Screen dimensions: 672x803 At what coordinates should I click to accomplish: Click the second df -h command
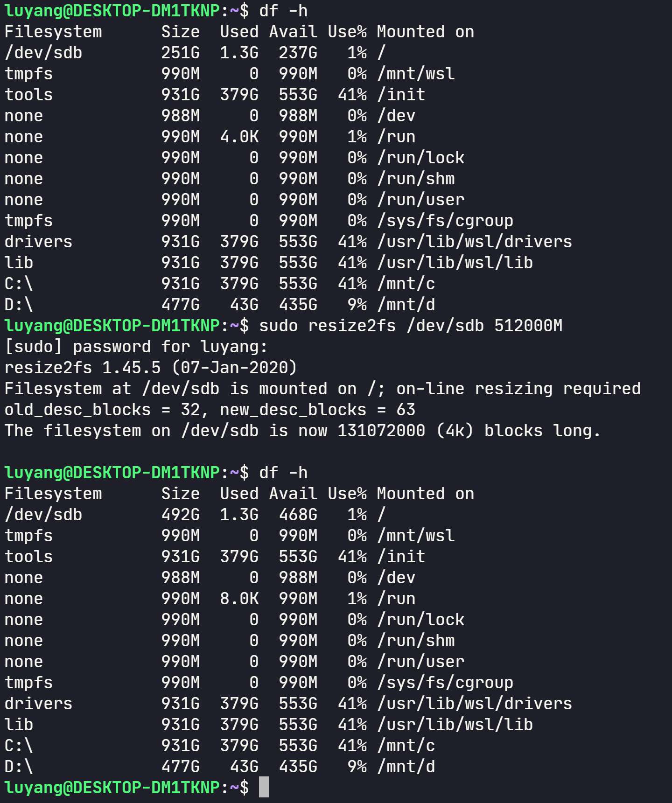283,473
